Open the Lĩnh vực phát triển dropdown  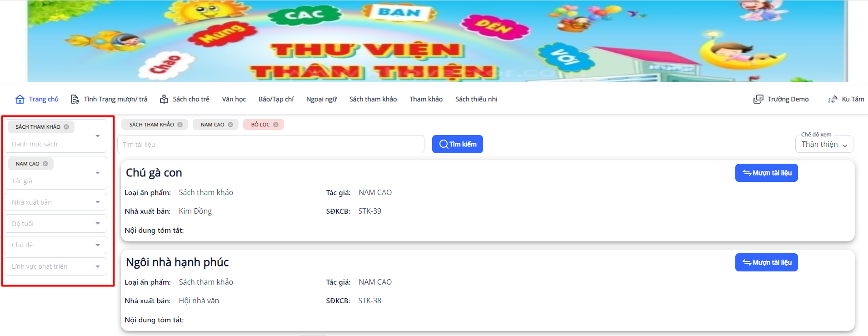pos(55,266)
